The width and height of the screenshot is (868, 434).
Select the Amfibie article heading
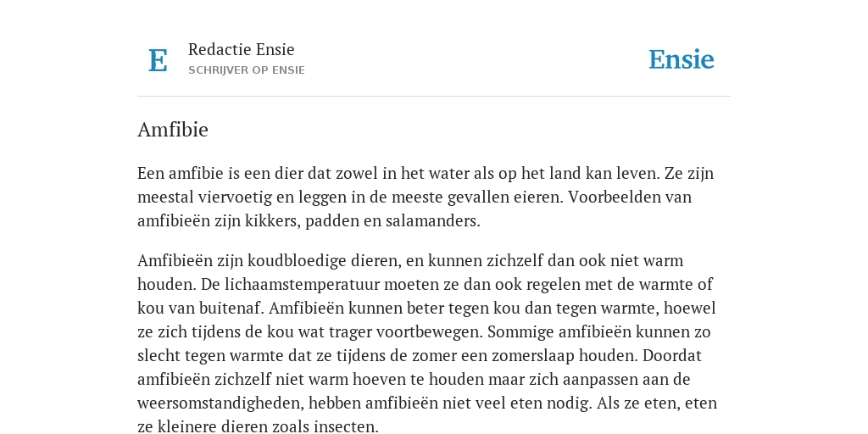click(173, 130)
